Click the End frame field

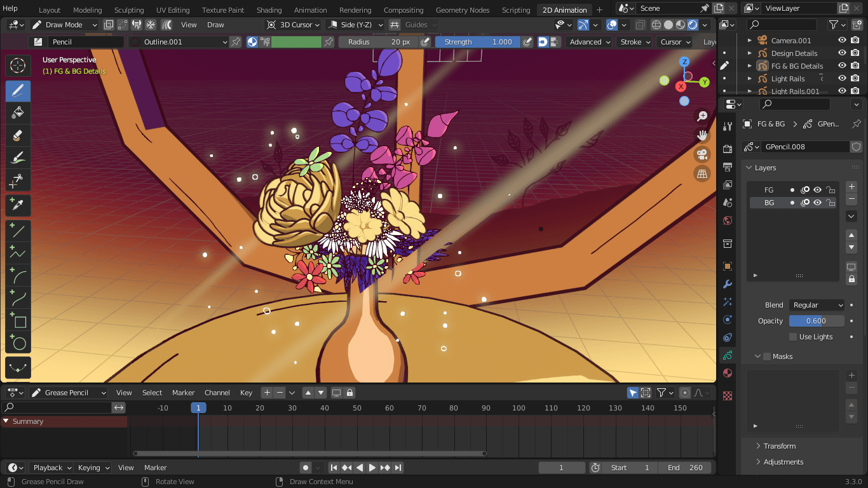coord(685,468)
